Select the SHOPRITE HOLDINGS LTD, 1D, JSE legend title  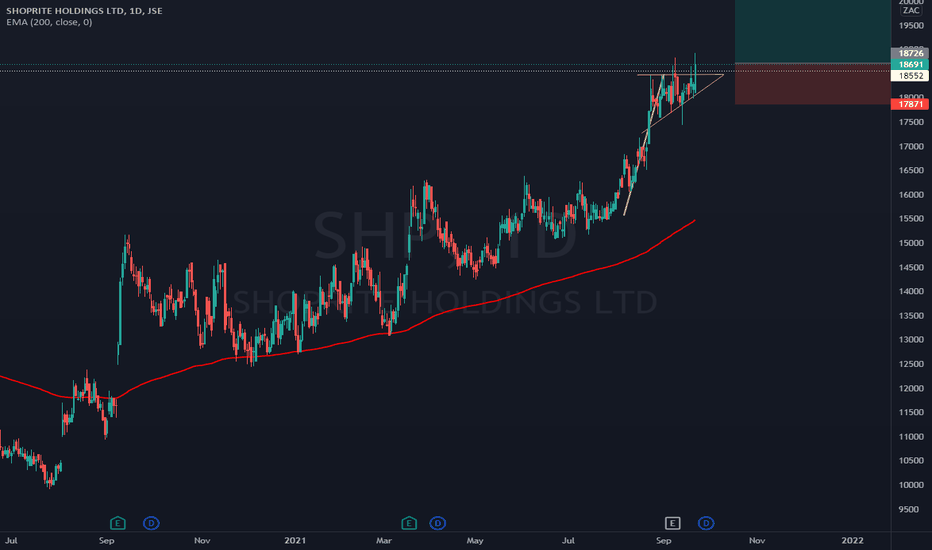click(84, 11)
